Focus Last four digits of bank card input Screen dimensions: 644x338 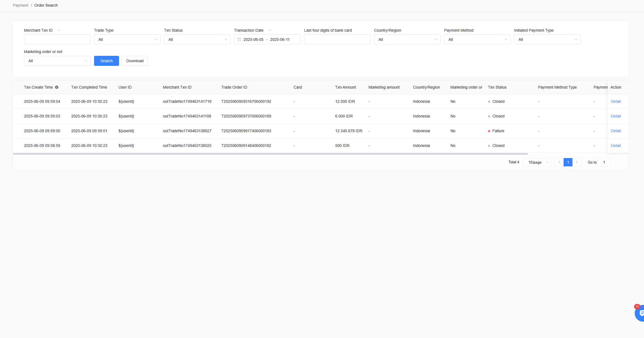(337, 39)
